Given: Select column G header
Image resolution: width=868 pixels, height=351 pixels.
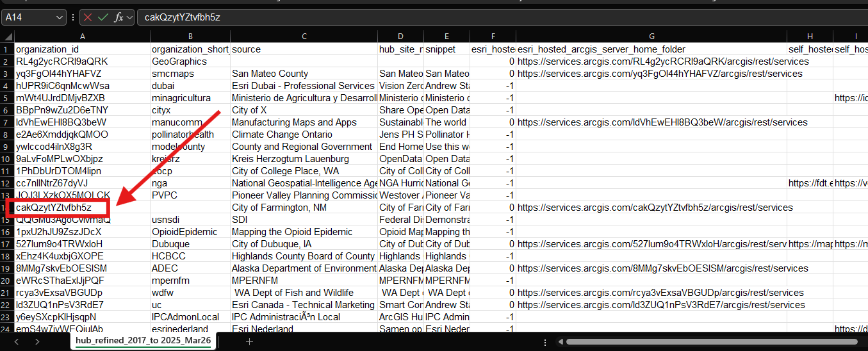Looking at the screenshot, I should [651, 37].
